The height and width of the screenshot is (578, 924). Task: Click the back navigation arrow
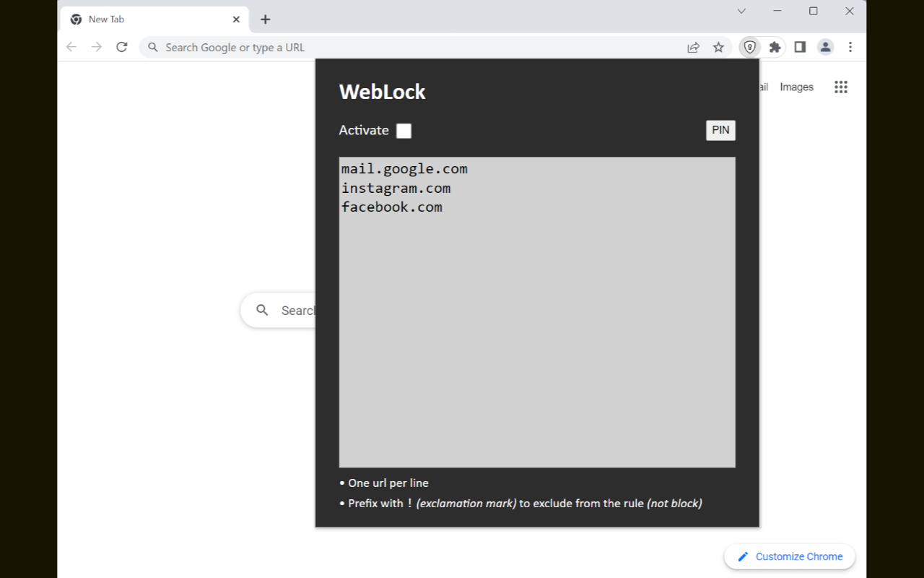(71, 46)
